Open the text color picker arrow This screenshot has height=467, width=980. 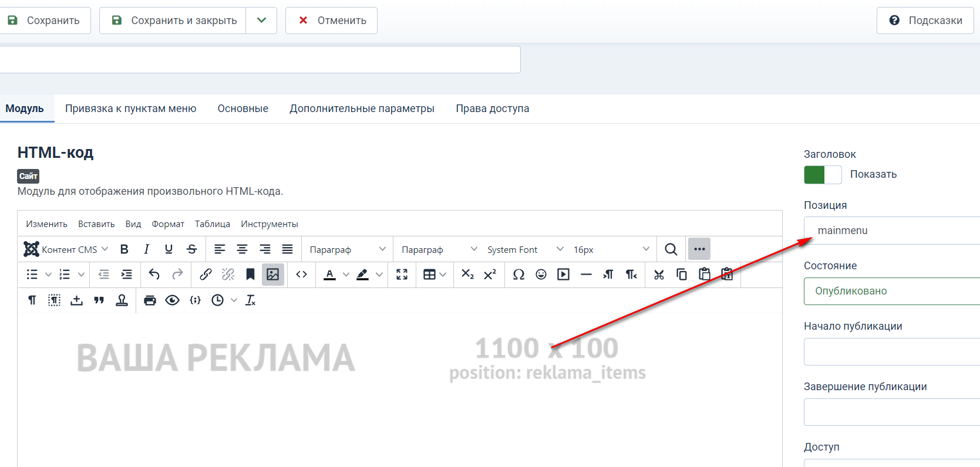click(x=346, y=275)
